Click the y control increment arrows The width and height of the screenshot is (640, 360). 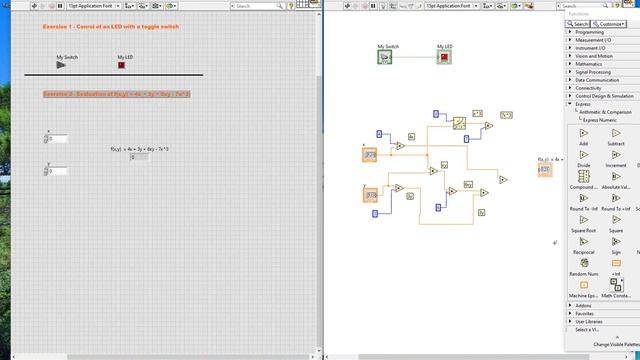pyautogui.click(x=46, y=171)
